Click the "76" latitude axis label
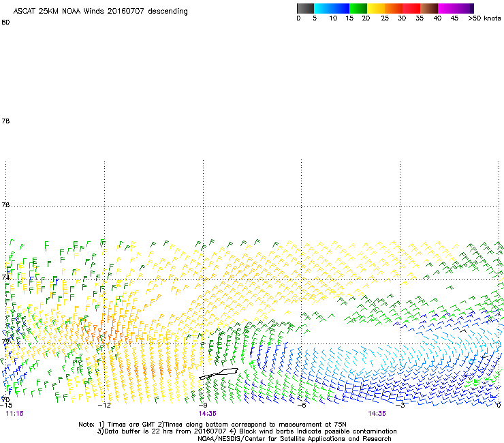The height and width of the screenshot is (443, 504). 5,204
